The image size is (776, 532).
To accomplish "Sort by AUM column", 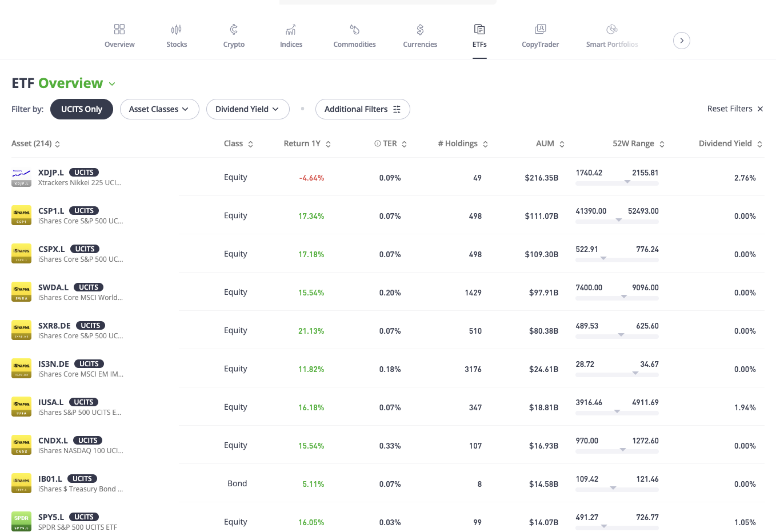I will (550, 143).
